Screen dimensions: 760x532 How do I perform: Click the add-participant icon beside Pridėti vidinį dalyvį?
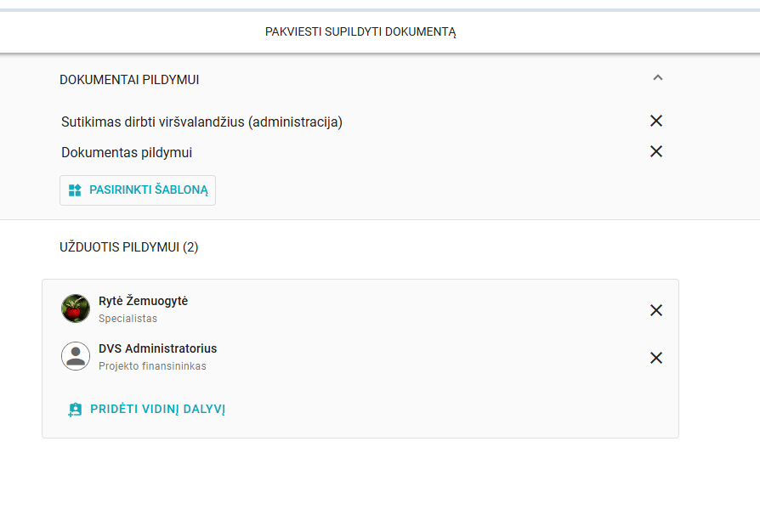(75, 410)
